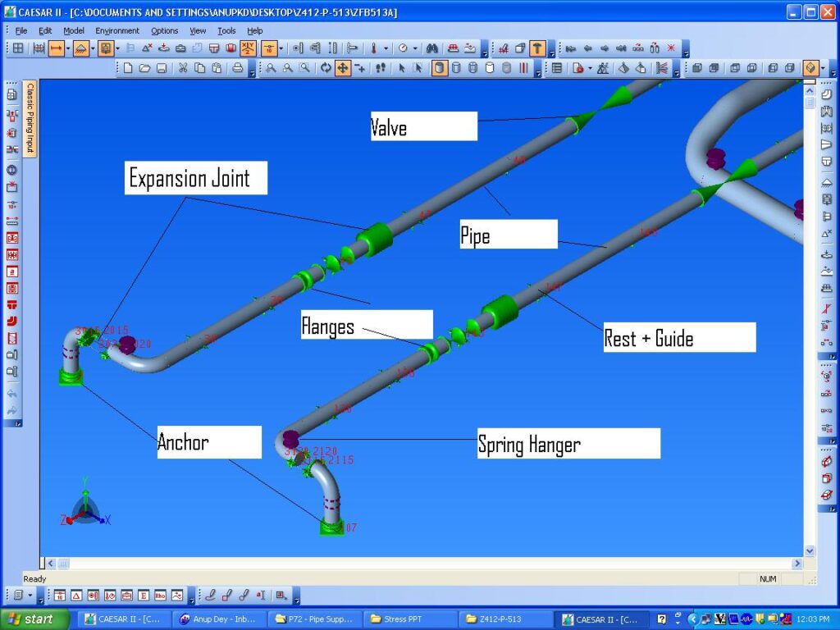Open Stress PPT taskbar folder
840x630 pixels.
pos(409,619)
